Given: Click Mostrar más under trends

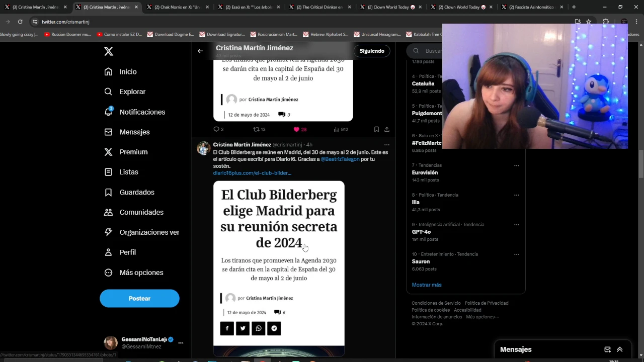Looking at the screenshot, I should click(x=427, y=285).
